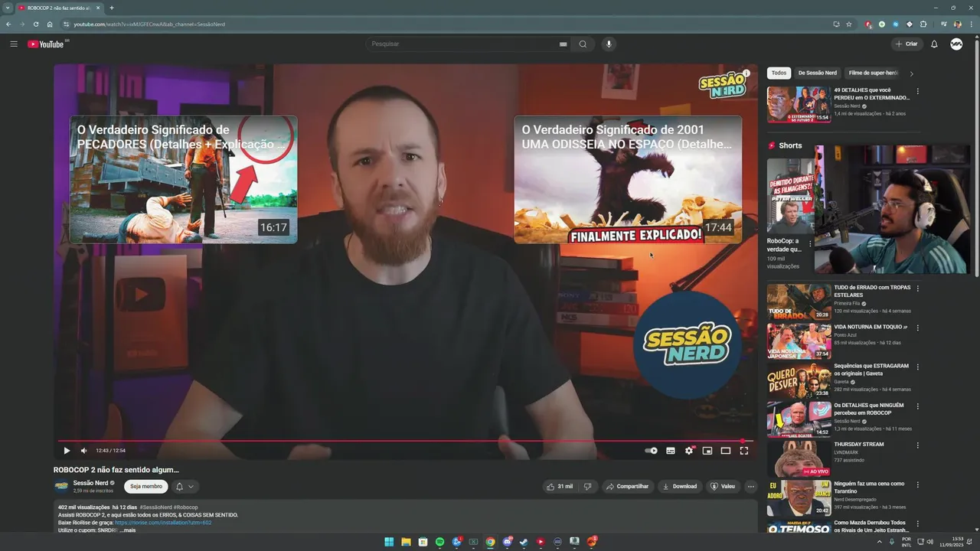Open the browser extensions puzzle icon

tap(923, 24)
